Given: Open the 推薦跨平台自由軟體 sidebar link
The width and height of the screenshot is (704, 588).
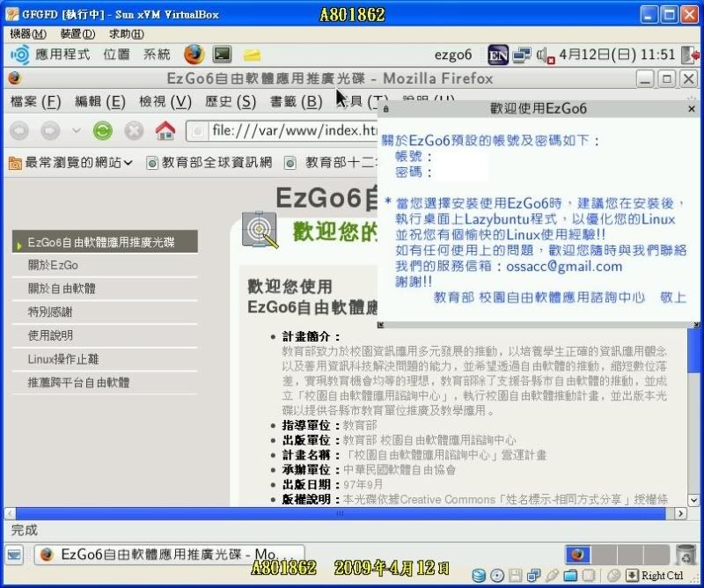Looking at the screenshot, I should click(78, 382).
